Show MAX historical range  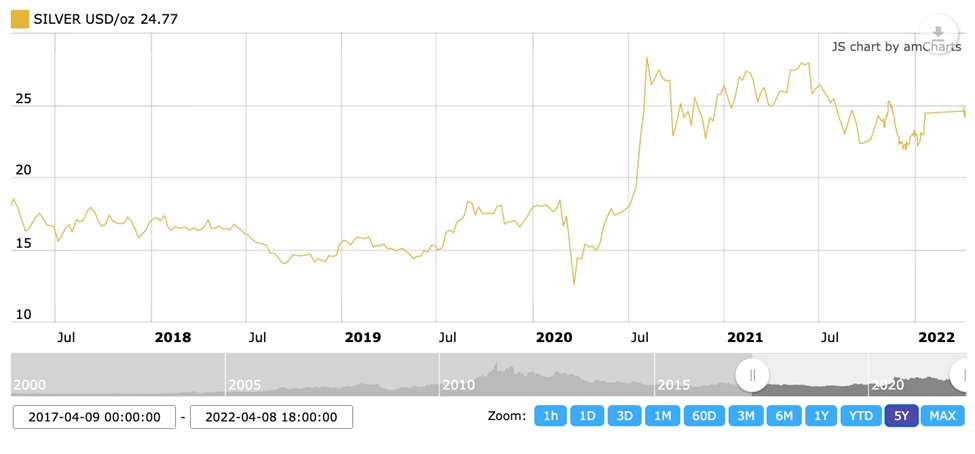942,416
